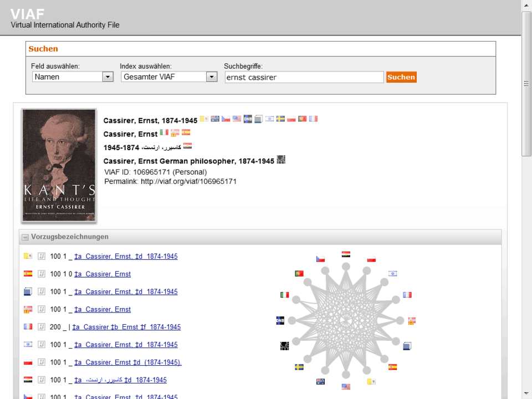Open the Arabic-script name link in the list

[x=120, y=380]
